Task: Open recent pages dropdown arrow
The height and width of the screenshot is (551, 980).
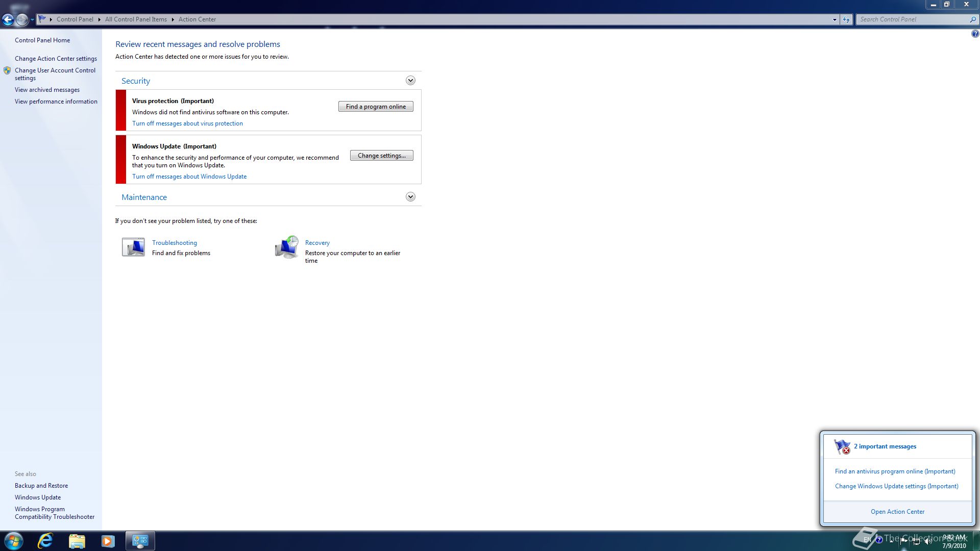Action: point(32,20)
